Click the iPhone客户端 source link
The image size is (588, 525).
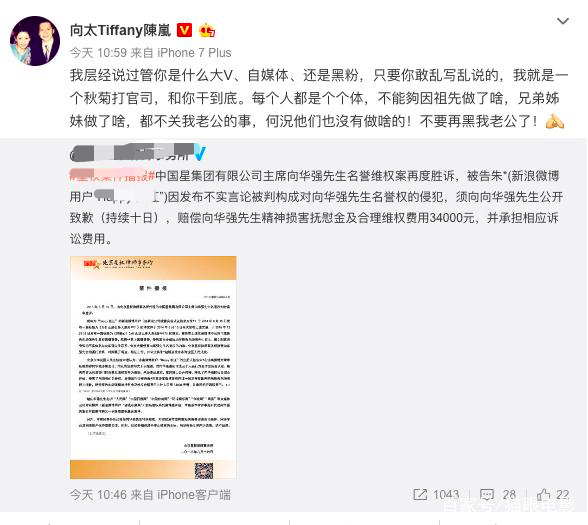coord(194,495)
